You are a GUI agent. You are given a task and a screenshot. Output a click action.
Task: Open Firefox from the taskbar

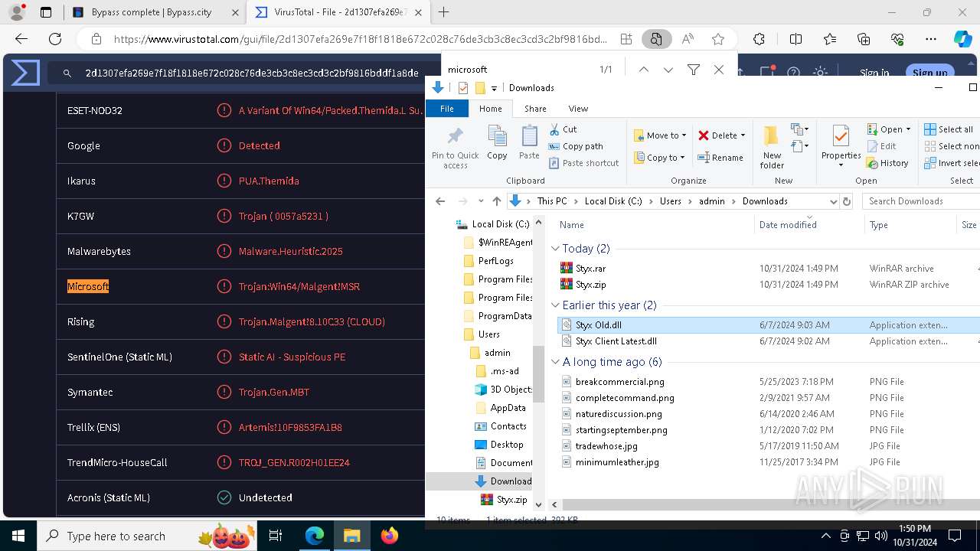(x=390, y=536)
